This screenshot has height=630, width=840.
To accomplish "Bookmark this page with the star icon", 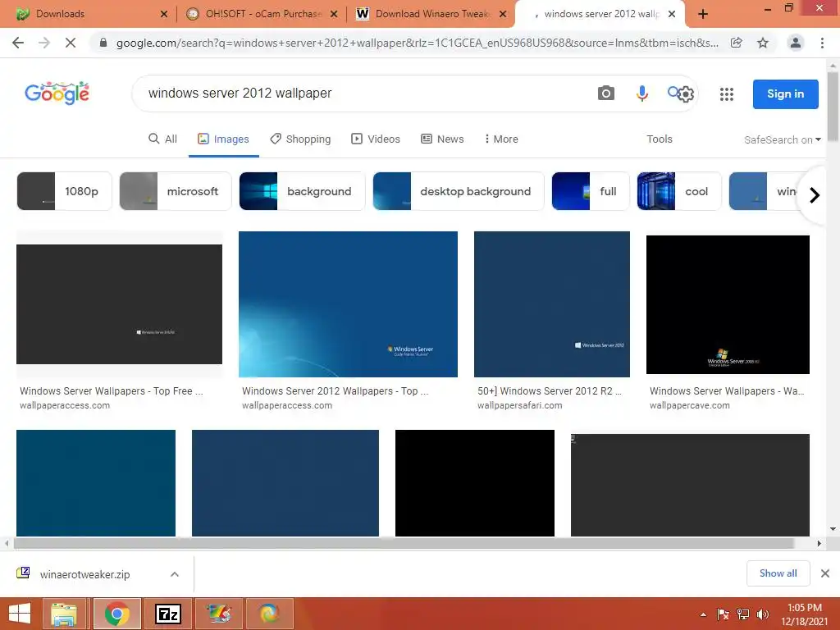I will pos(763,43).
